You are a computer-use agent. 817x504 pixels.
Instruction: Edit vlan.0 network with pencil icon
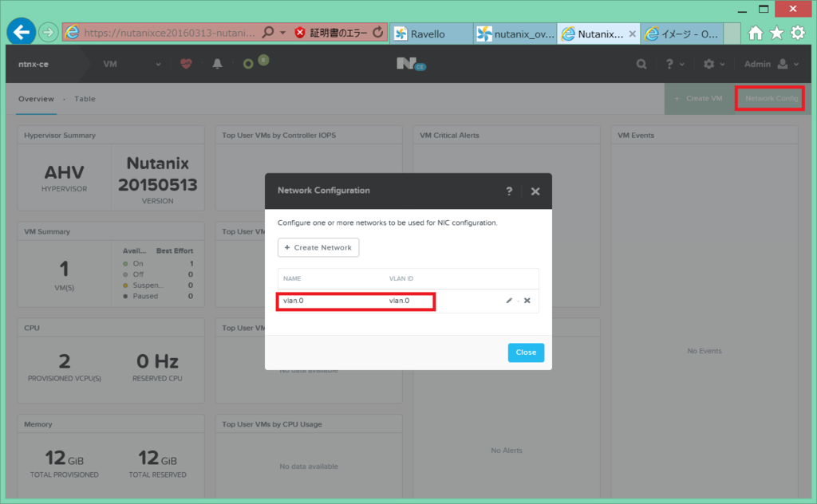point(509,301)
